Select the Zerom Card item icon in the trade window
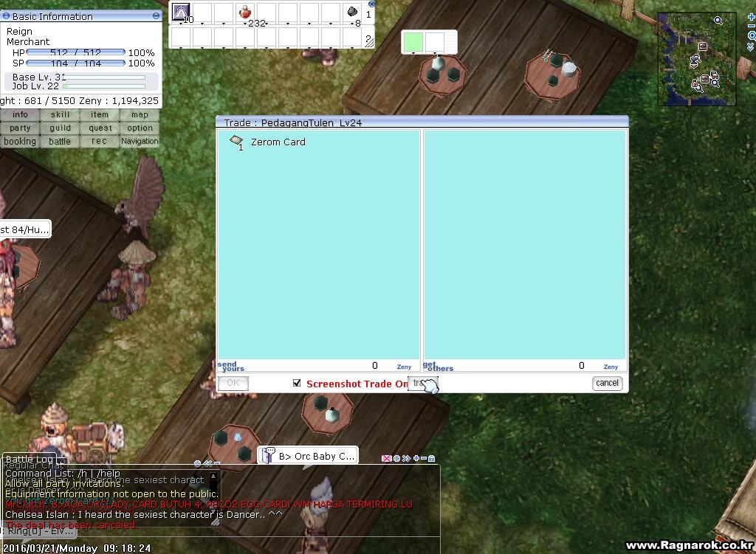Image resolution: width=756 pixels, height=554 pixels. [236, 141]
